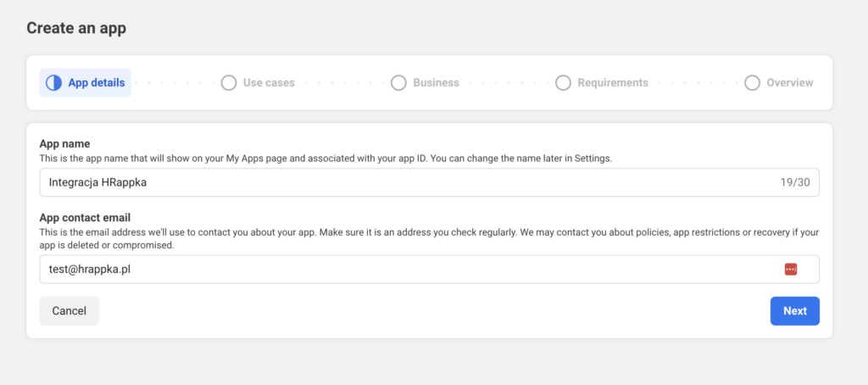Click the 19/30 character counter

coord(795,182)
